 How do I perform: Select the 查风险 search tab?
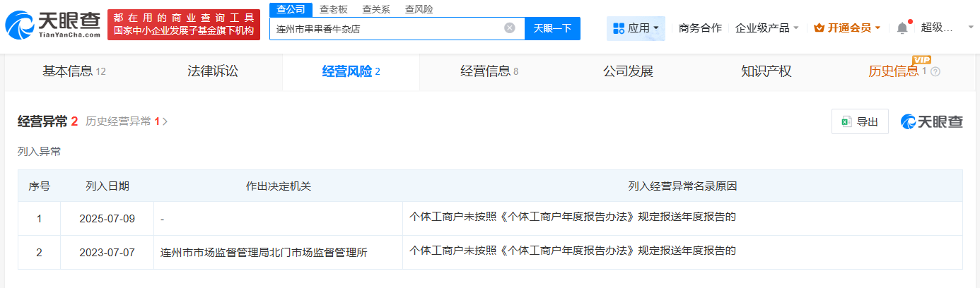point(419,9)
